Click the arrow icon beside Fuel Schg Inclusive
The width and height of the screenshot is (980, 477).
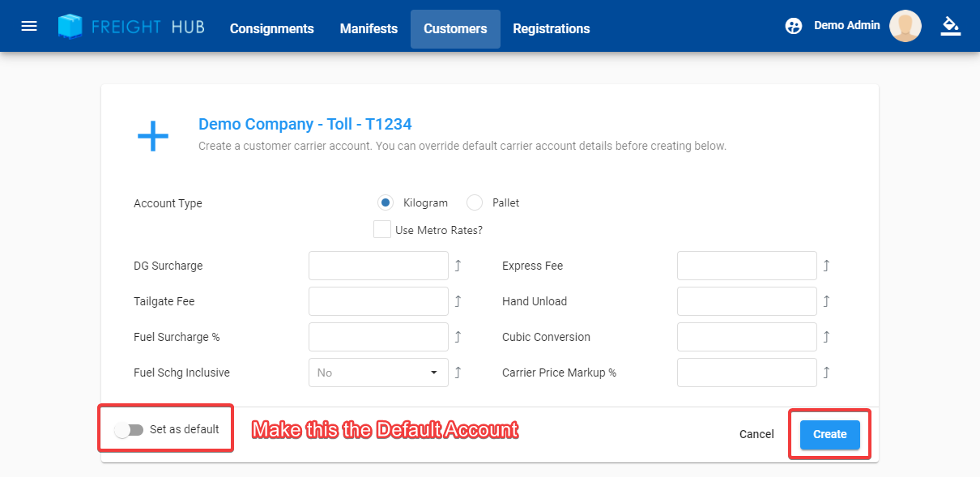click(x=458, y=373)
